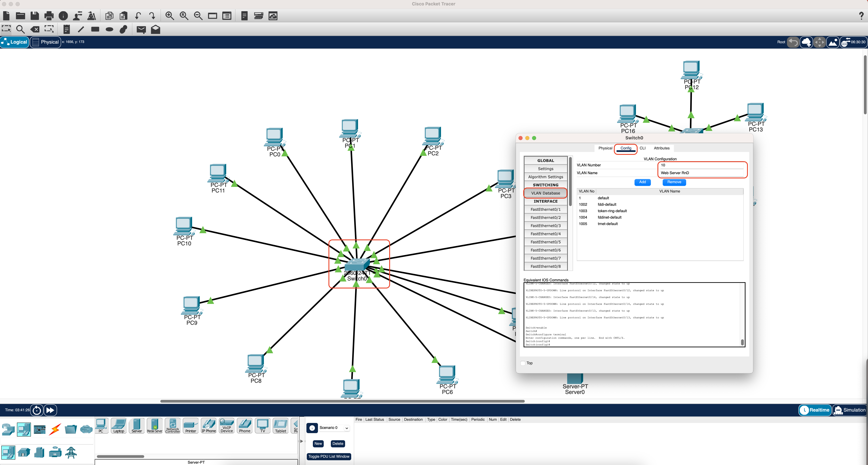Add a Simple PDU closed envelope
Image resolution: width=868 pixels, height=465 pixels.
[141, 30]
